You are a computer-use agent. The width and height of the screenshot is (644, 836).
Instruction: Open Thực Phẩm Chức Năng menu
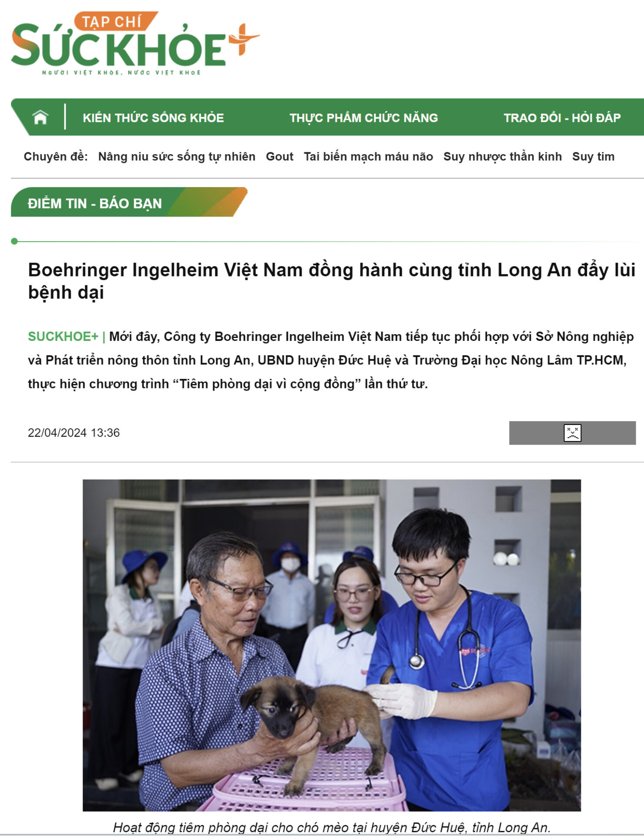point(364,118)
